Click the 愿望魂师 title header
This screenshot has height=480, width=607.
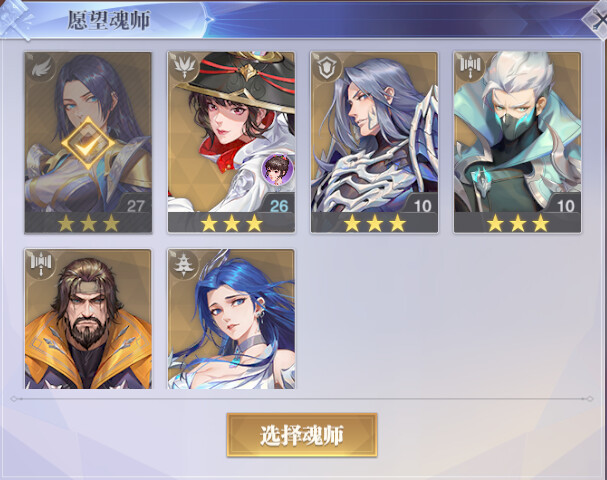[108, 20]
